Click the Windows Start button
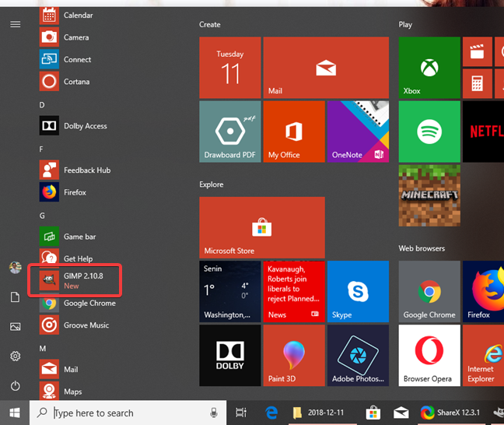The height and width of the screenshot is (425, 504). tap(15, 413)
